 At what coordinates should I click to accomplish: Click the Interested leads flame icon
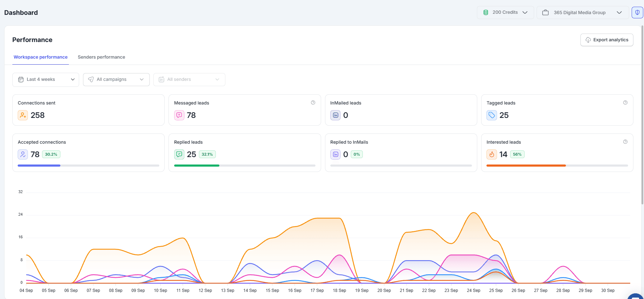tap(491, 154)
